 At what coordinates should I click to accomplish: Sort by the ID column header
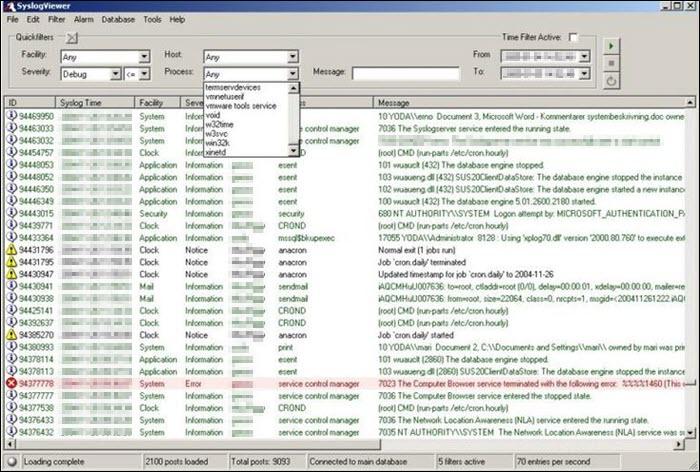tap(29, 103)
